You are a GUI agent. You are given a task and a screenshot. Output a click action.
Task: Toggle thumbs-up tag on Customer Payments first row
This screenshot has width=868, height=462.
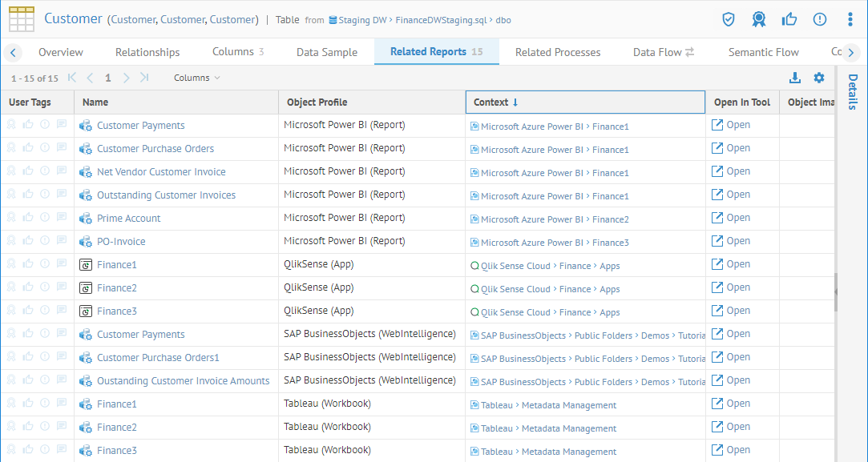click(x=28, y=125)
